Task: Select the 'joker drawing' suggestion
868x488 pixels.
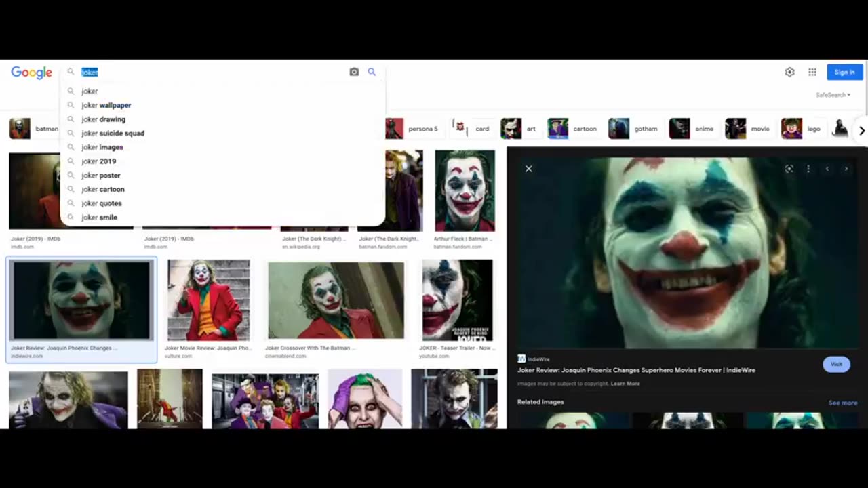Action: (222, 119)
